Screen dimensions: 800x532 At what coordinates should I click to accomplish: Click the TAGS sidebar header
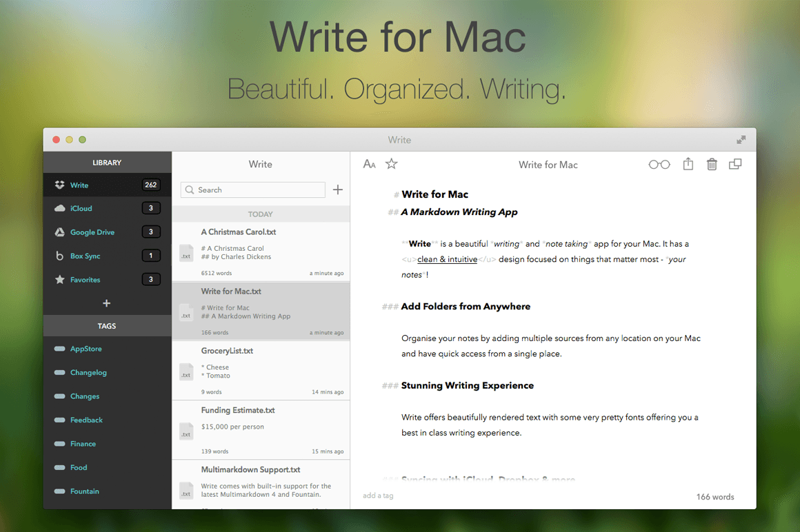[107, 326]
